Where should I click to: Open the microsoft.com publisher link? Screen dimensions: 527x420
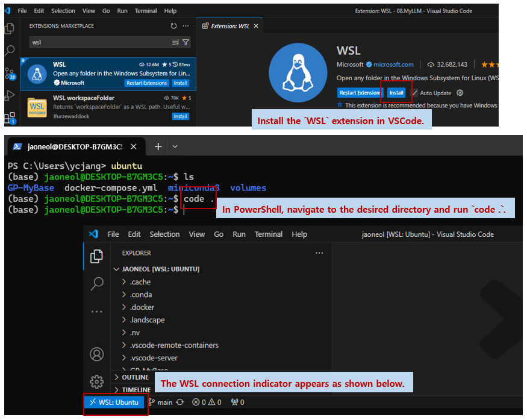(x=393, y=64)
